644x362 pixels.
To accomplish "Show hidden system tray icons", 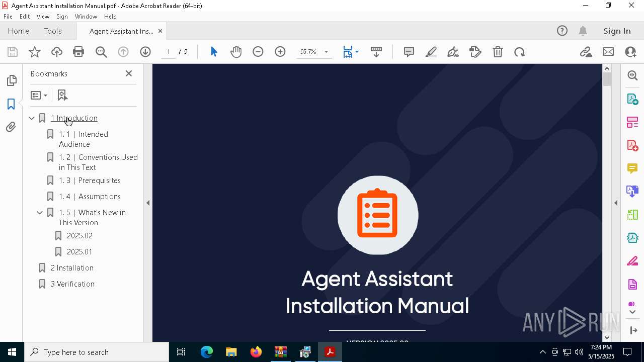I will (542, 352).
